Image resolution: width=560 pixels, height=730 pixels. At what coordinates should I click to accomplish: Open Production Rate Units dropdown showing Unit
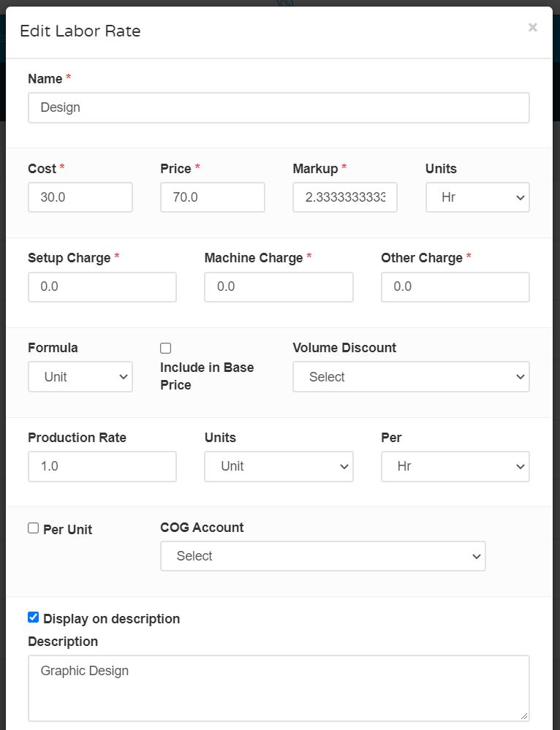pos(279,466)
